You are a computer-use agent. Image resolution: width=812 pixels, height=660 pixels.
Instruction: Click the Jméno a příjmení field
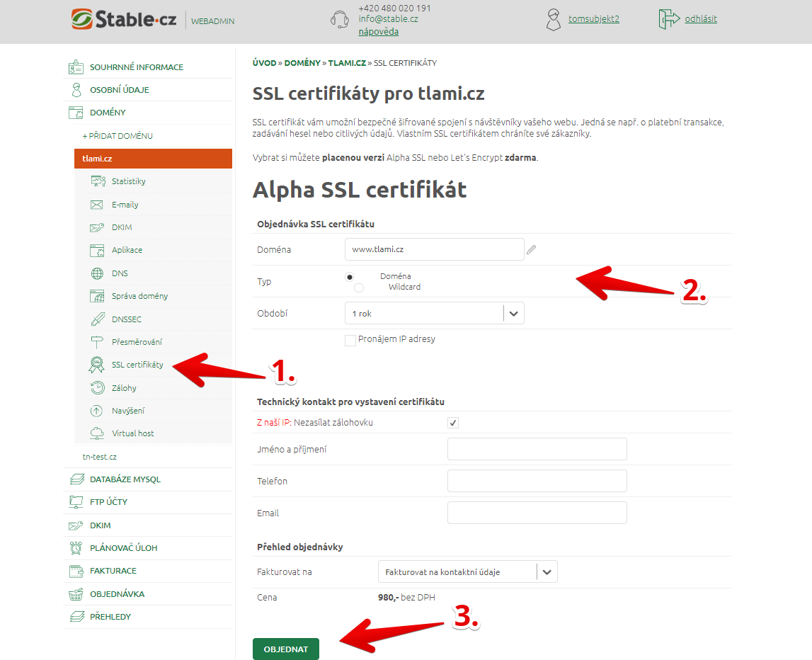click(537, 449)
